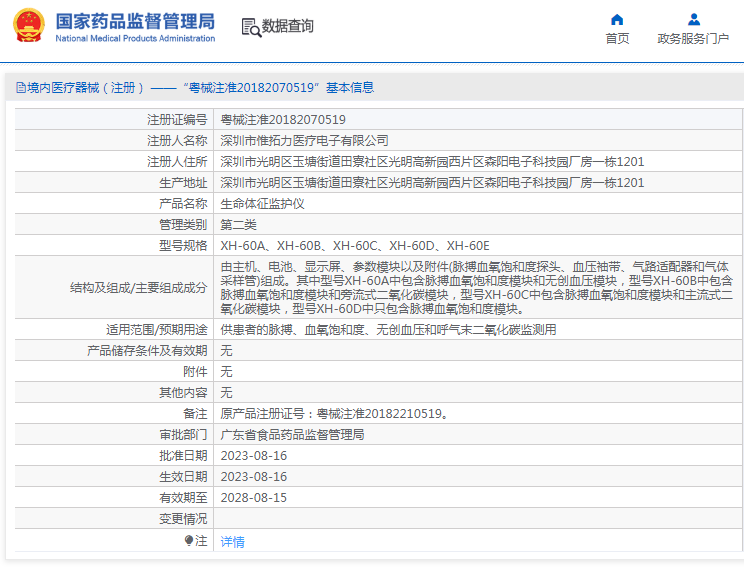Click the 注册人住所 address value
Viewport: 744px width, 567px height.
click(432, 162)
